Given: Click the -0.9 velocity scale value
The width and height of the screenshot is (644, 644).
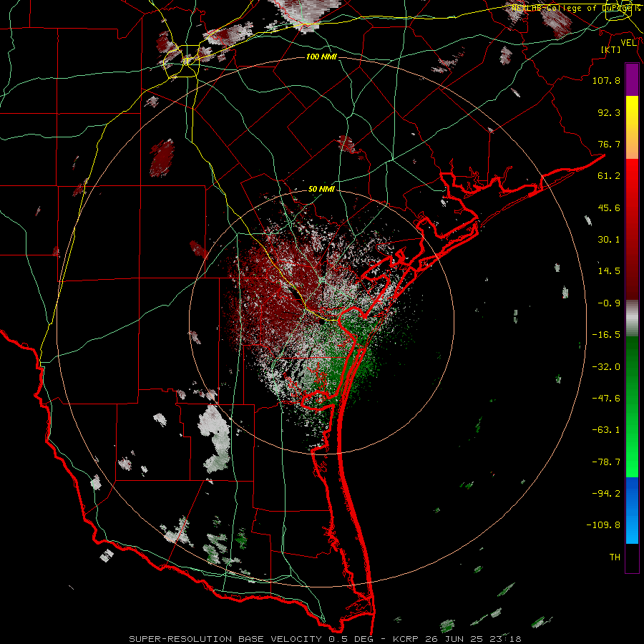Looking at the screenshot, I should coord(609,303).
